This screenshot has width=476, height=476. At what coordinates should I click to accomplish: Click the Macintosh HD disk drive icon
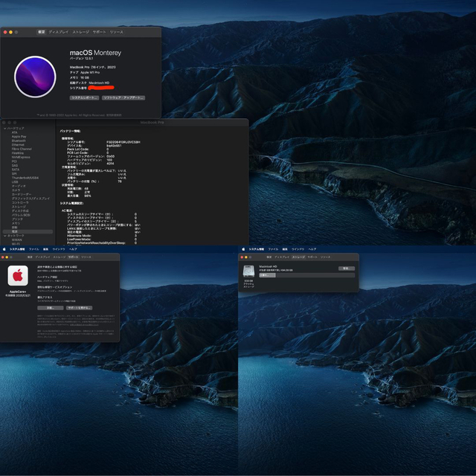coord(248,271)
